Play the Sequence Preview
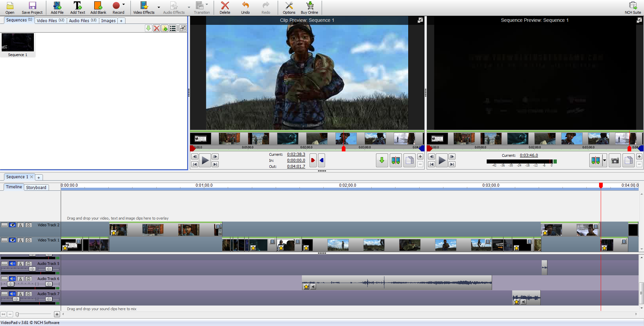 tap(442, 160)
